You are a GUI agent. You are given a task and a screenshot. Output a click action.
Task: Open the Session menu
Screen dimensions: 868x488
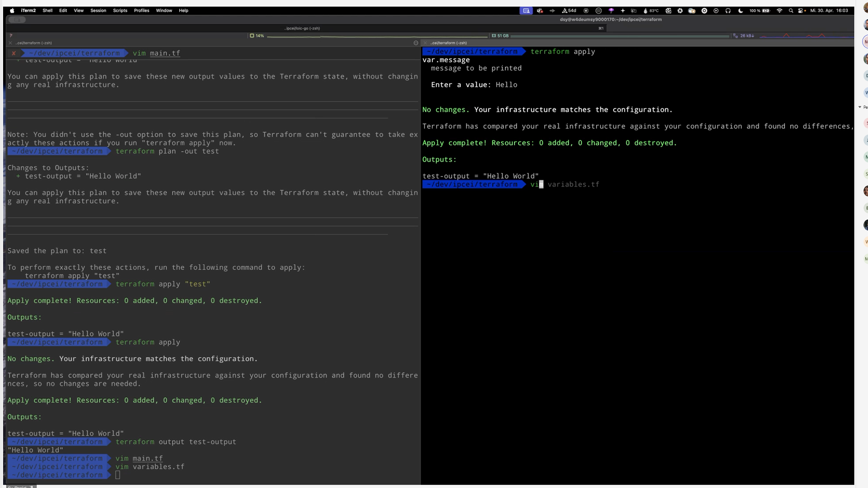click(98, 11)
